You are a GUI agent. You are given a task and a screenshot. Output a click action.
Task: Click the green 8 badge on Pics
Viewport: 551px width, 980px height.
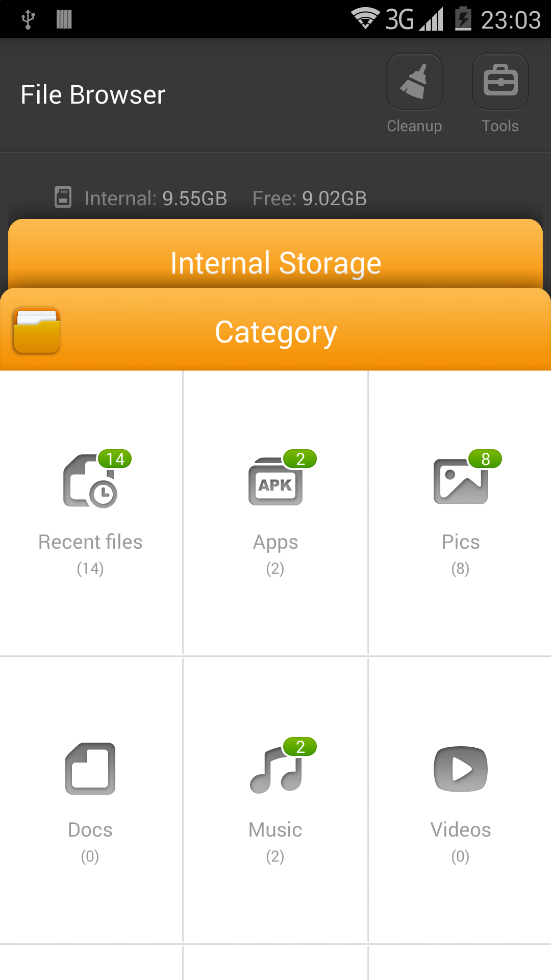click(x=485, y=459)
